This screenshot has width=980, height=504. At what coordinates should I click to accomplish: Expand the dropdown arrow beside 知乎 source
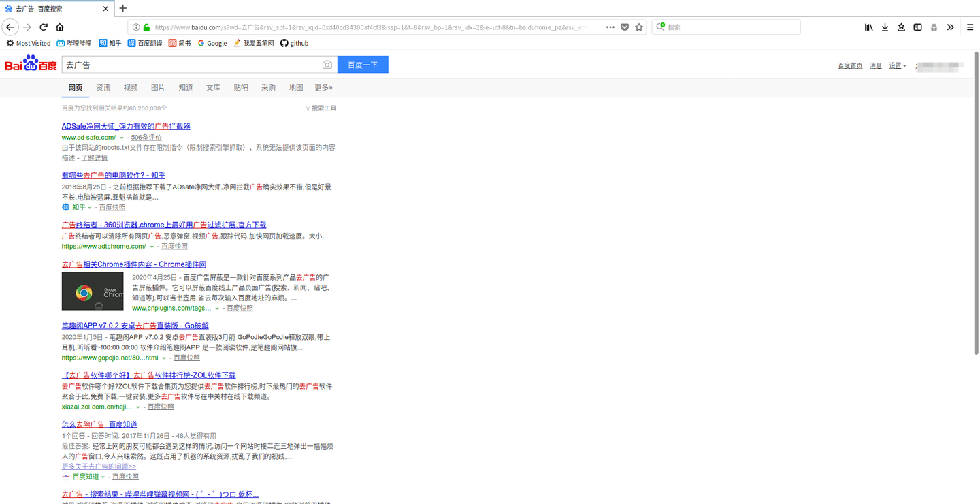pyautogui.click(x=89, y=208)
